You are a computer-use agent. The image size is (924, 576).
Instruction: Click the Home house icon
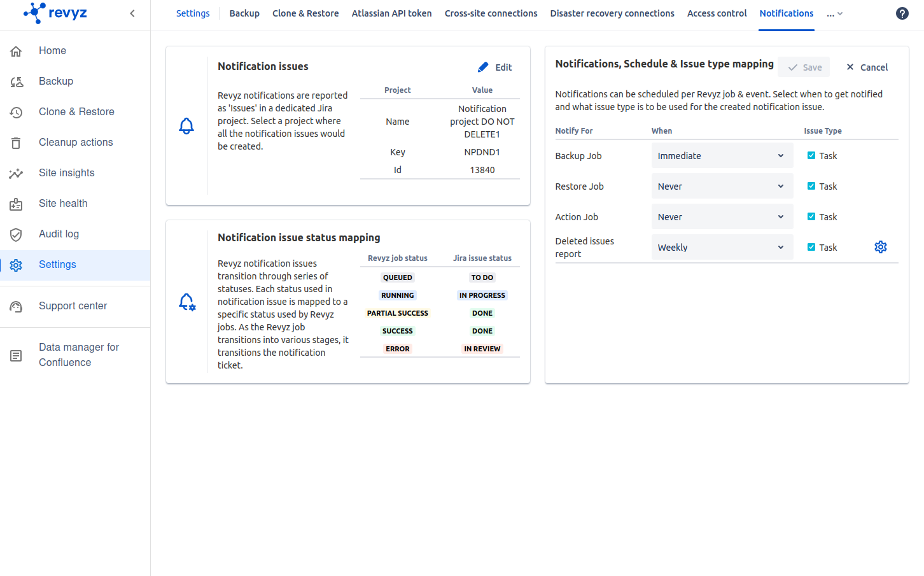click(17, 51)
